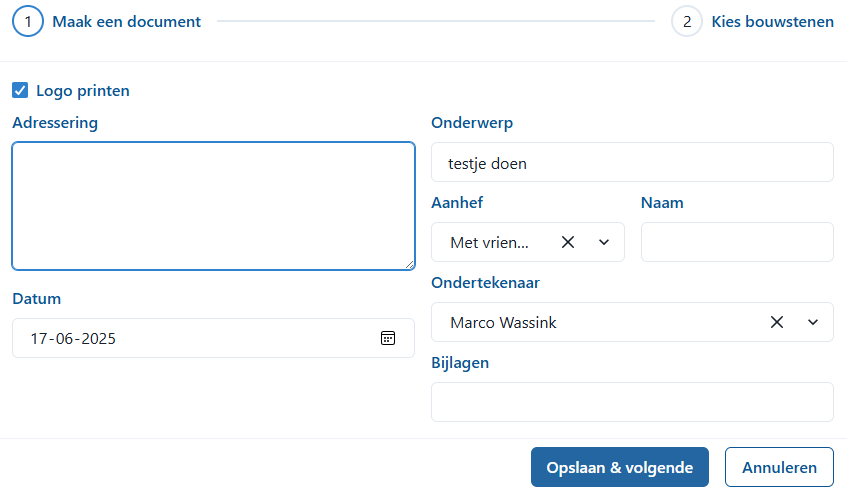Click the step 1 circle indicator

pyautogui.click(x=27, y=21)
